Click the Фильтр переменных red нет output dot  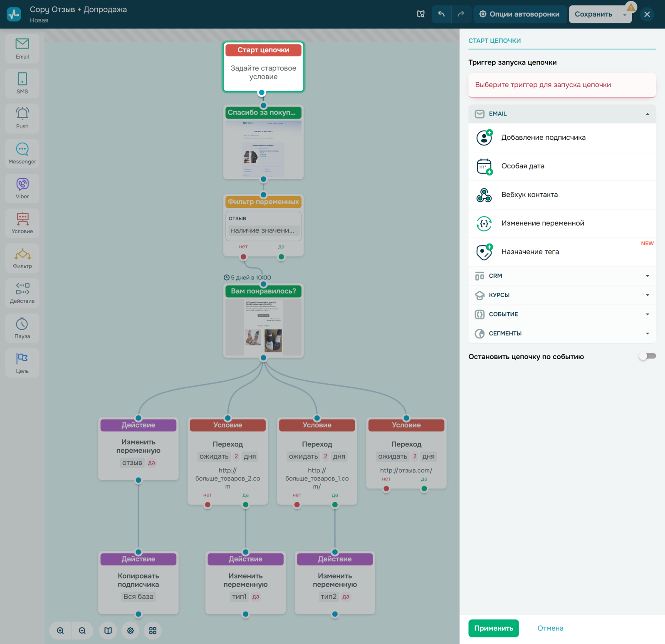pos(243,257)
